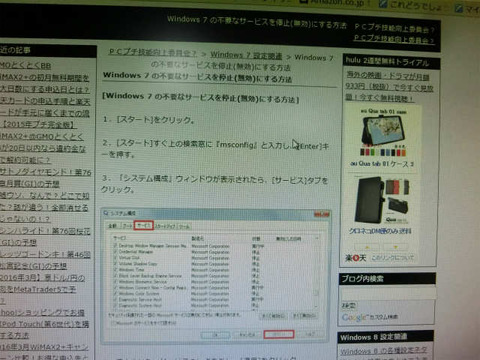
Task: Click ブログ内検索 box header
Action: click(387, 279)
